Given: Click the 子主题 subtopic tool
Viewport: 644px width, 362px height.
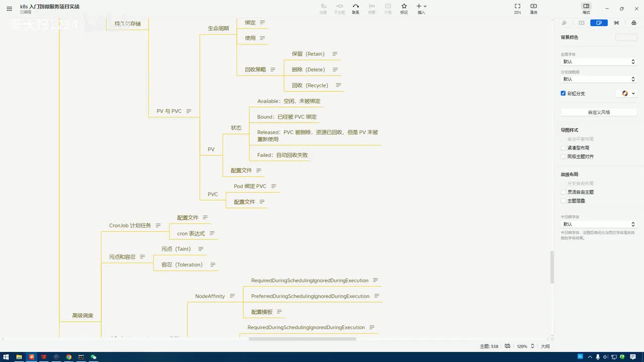Looking at the screenshot, I should click(340, 9).
